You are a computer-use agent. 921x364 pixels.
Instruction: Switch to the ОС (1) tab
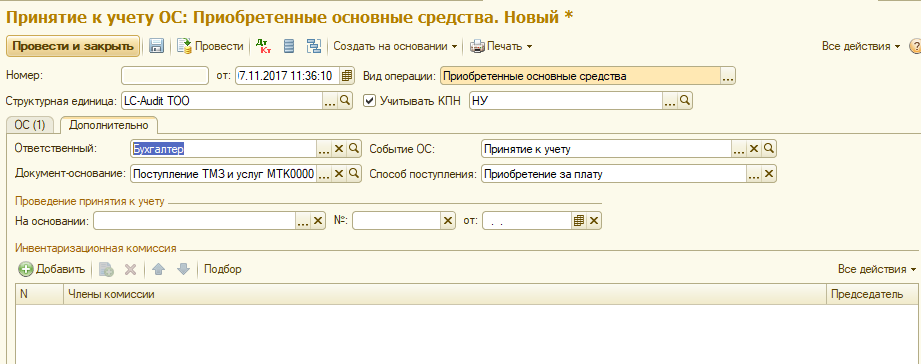point(29,125)
